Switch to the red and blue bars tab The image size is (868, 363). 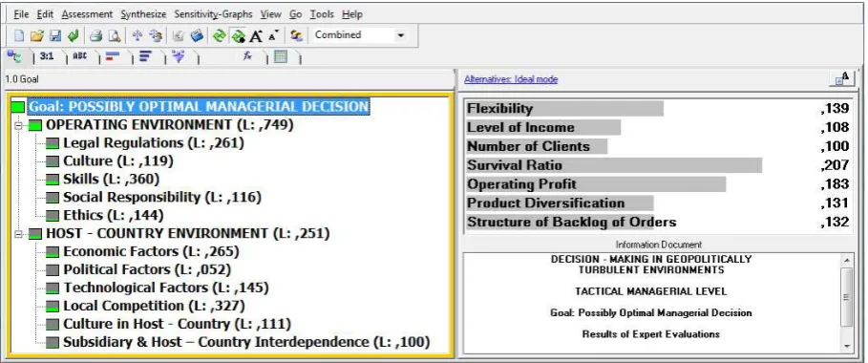113,56
